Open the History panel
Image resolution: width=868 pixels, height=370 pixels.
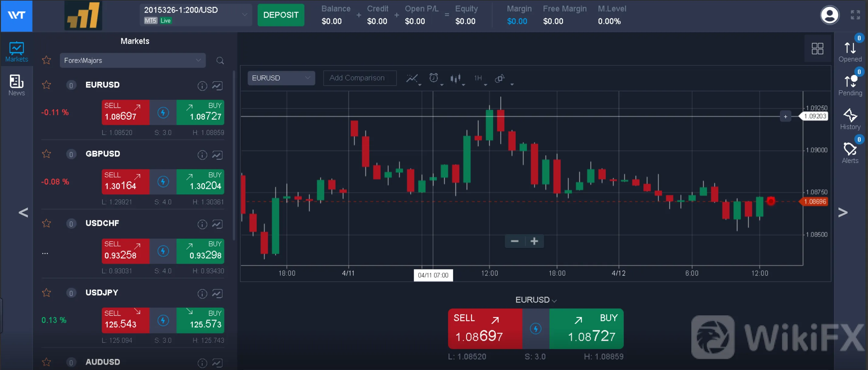pyautogui.click(x=850, y=119)
